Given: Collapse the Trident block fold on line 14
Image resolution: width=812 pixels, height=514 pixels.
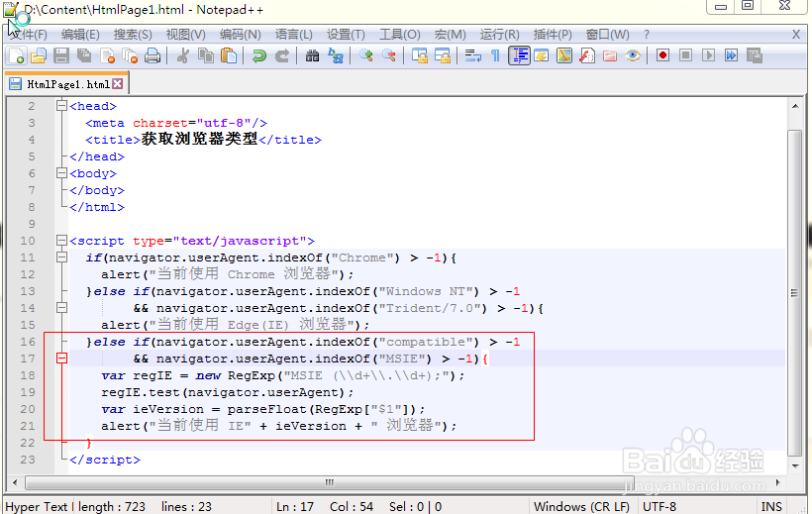Looking at the screenshot, I should [61, 308].
